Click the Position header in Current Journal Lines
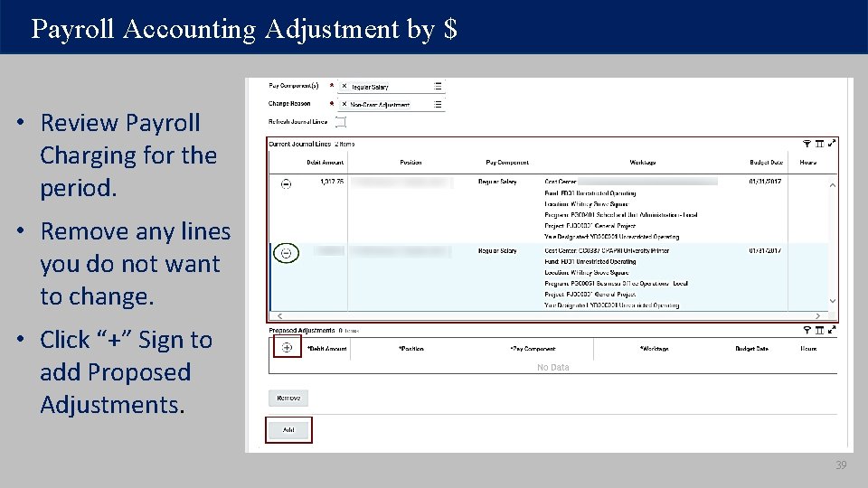The width and height of the screenshot is (868, 488). click(x=410, y=163)
